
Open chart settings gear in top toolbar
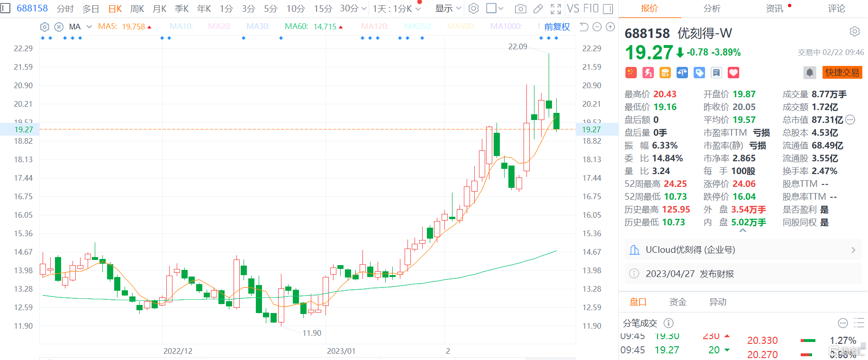(x=473, y=9)
